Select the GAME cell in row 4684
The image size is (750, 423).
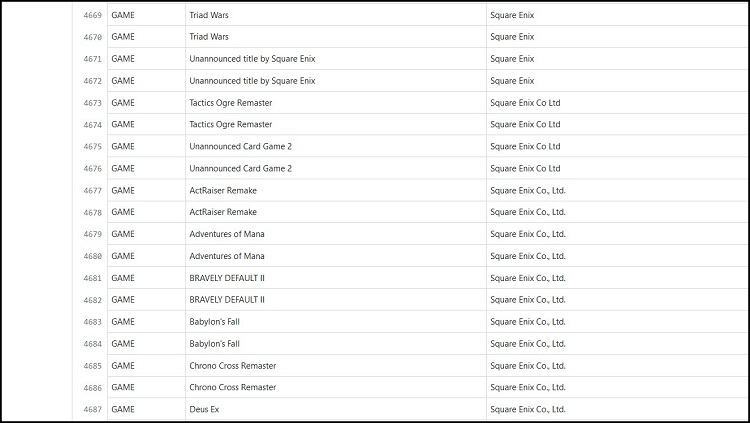(123, 344)
